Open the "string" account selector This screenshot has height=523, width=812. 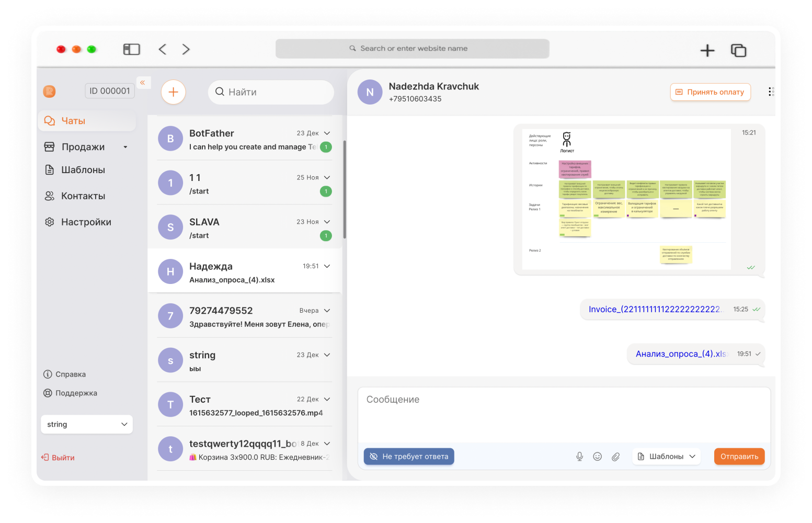[x=87, y=424]
